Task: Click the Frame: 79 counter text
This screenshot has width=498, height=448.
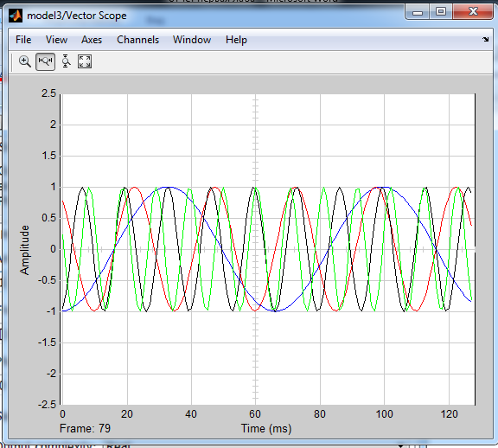Action: [x=85, y=428]
